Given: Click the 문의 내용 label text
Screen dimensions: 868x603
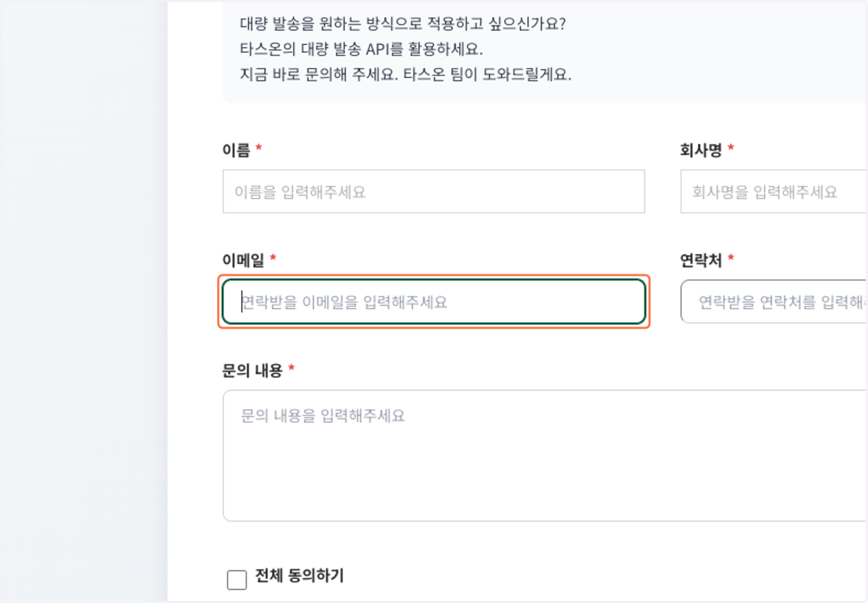Looking at the screenshot, I should (x=252, y=370).
